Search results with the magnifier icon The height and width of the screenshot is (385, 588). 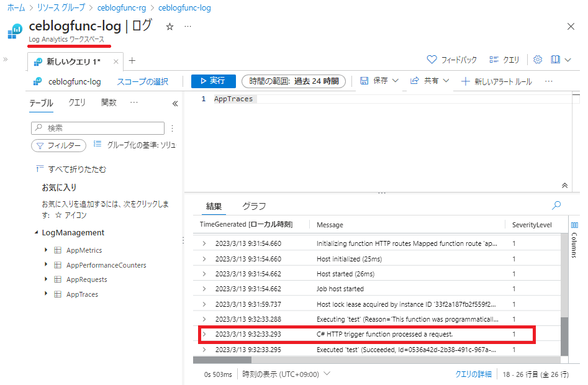(556, 205)
